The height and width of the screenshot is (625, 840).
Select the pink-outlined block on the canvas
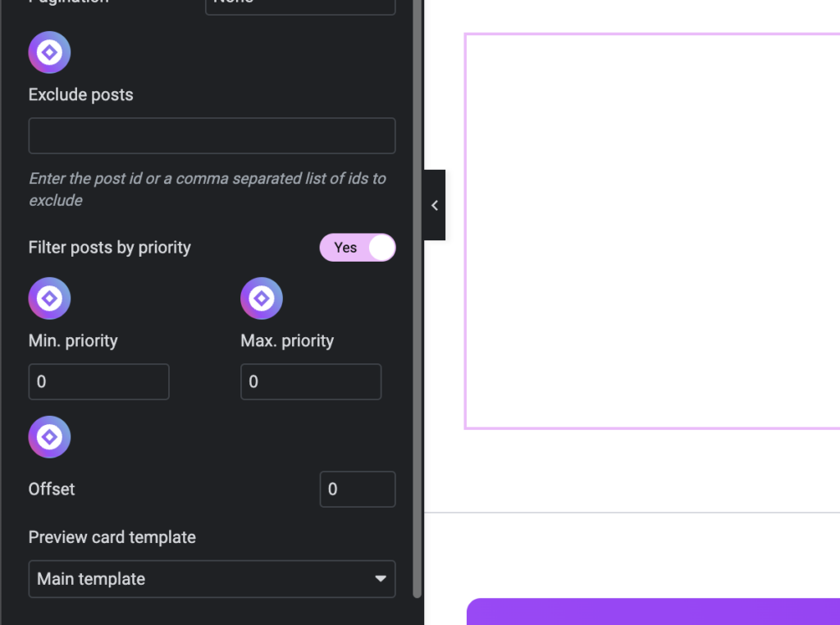coord(652,231)
